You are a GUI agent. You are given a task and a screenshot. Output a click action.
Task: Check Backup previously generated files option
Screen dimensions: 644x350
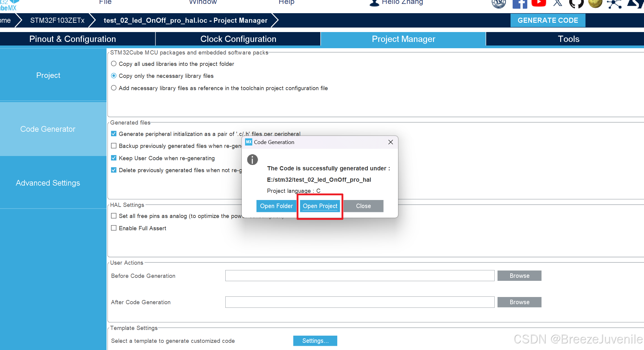pos(114,146)
